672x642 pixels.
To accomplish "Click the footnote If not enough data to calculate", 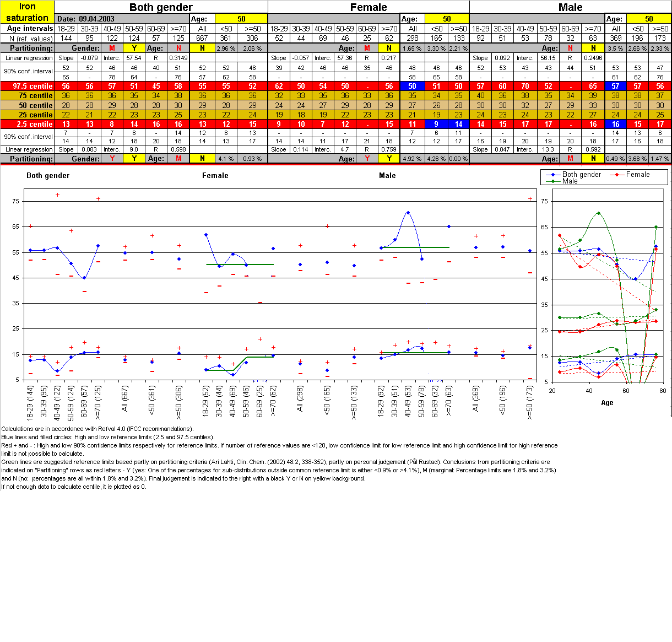I will 74,487.
